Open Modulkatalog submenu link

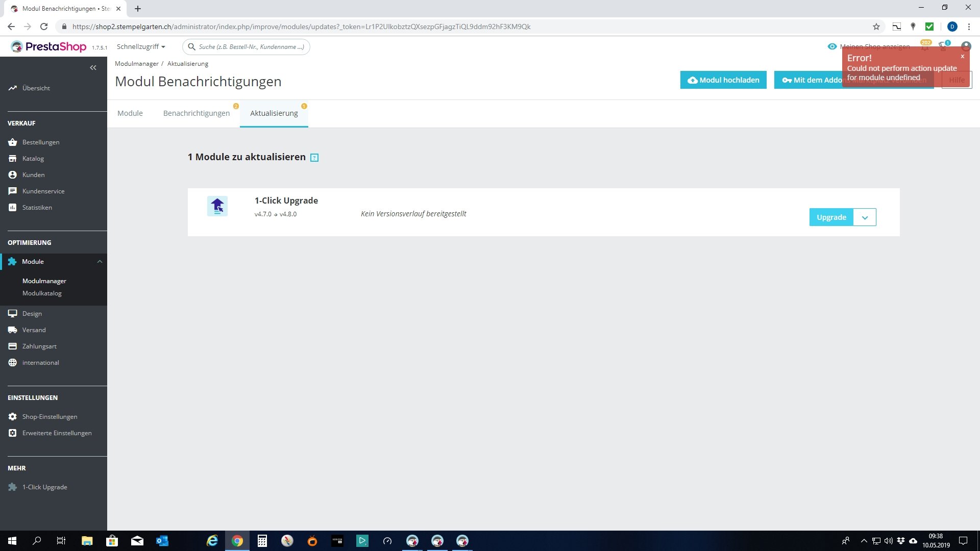pyautogui.click(x=42, y=293)
